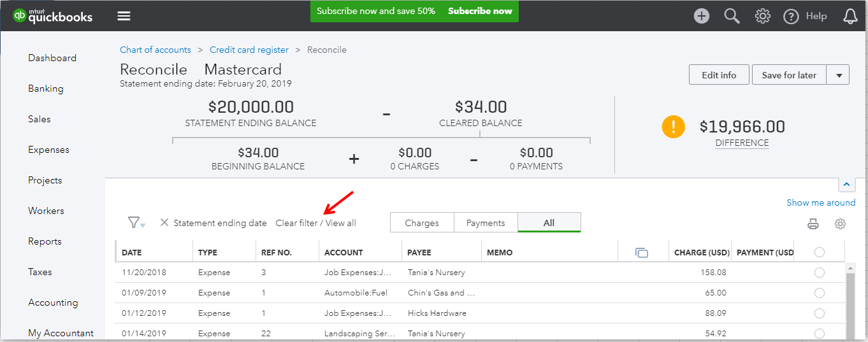Click Clear filter / View all
Viewport: 868px width, 342px height.
(x=316, y=223)
